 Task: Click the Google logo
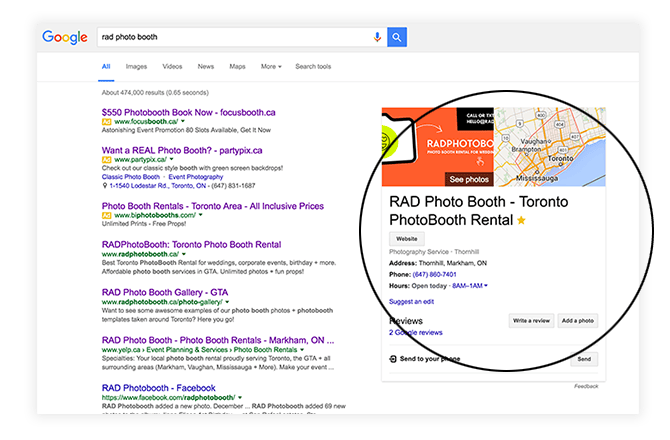(65, 37)
